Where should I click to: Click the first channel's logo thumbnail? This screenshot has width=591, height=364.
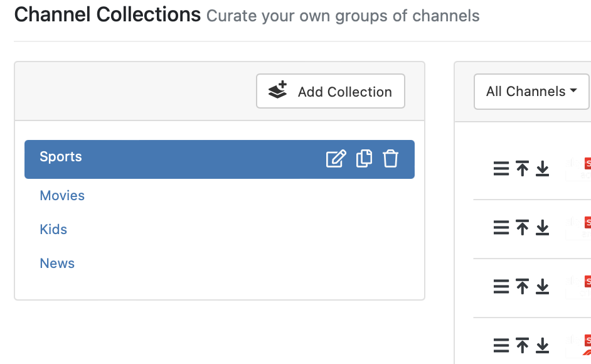580,169
